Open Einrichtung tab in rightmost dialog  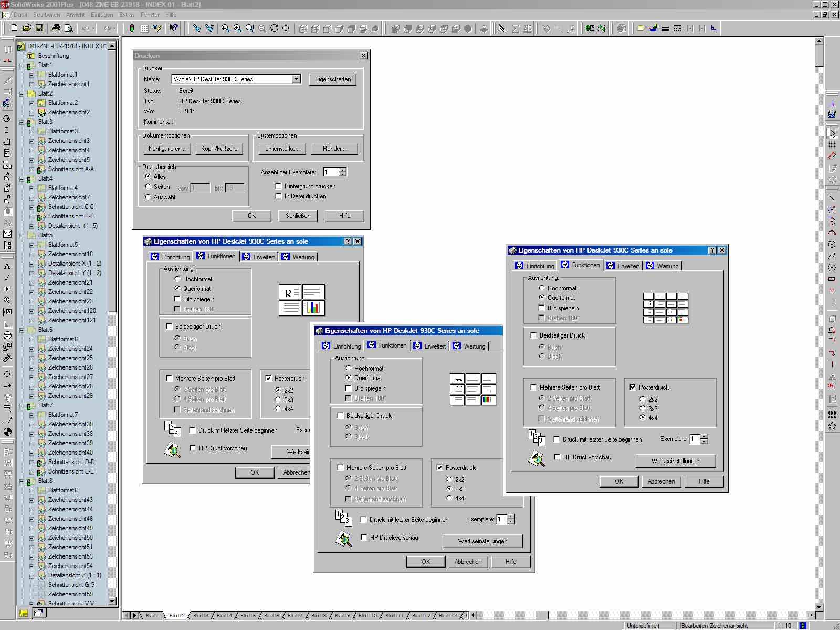(535, 266)
